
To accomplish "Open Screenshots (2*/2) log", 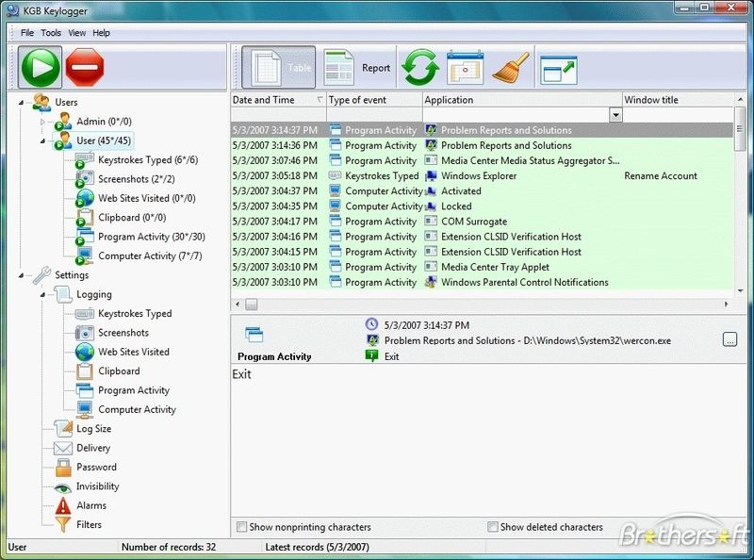I will click(x=136, y=179).
